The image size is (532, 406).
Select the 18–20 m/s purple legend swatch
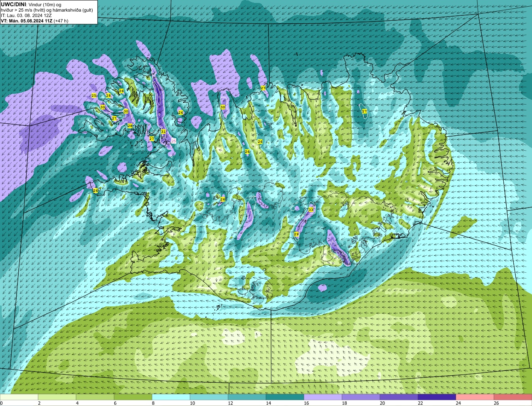[361, 397]
